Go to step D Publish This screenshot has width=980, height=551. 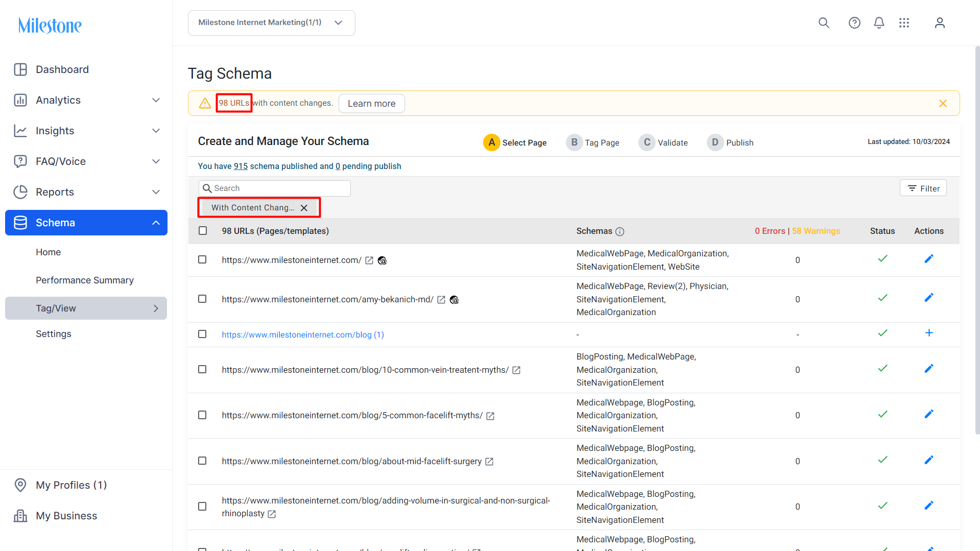click(x=730, y=142)
